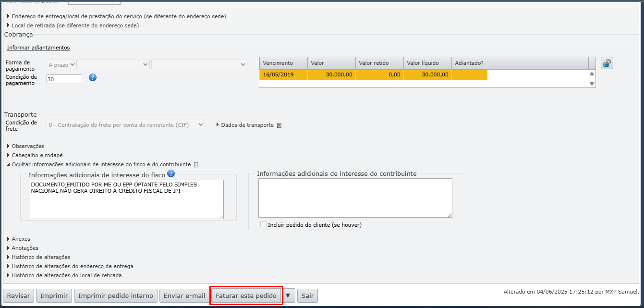
Task: Click the lock icon beside installments table
Action: point(607,63)
